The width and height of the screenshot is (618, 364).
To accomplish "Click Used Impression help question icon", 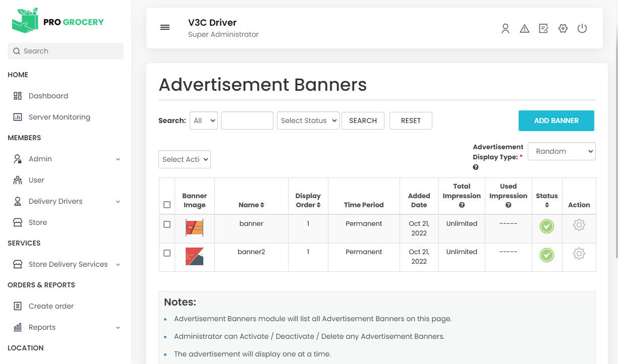I will (508, 205).
